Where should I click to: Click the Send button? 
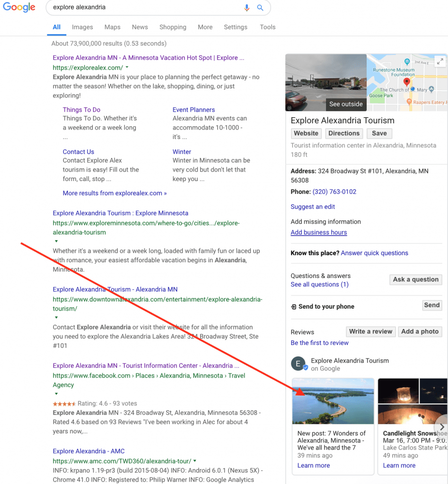pyautogui.click(x=432, y=305)
